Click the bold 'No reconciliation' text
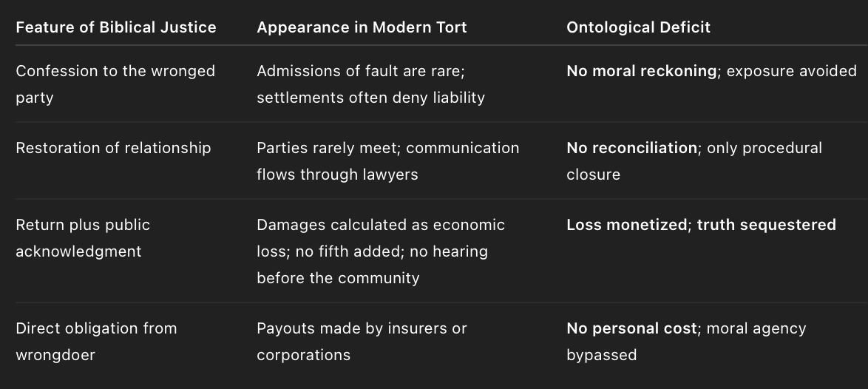Screen dimensions: 868x389 click(631, 148)
